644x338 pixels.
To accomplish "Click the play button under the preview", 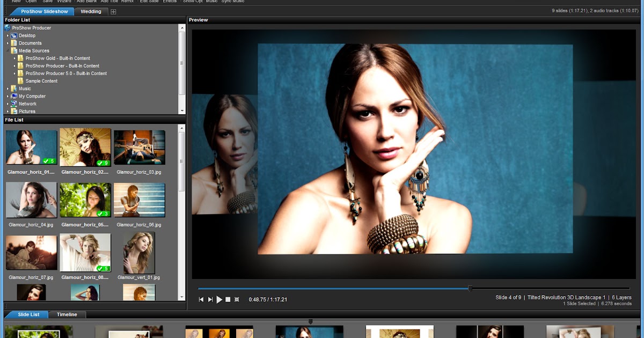I will (x=219, y=299).
